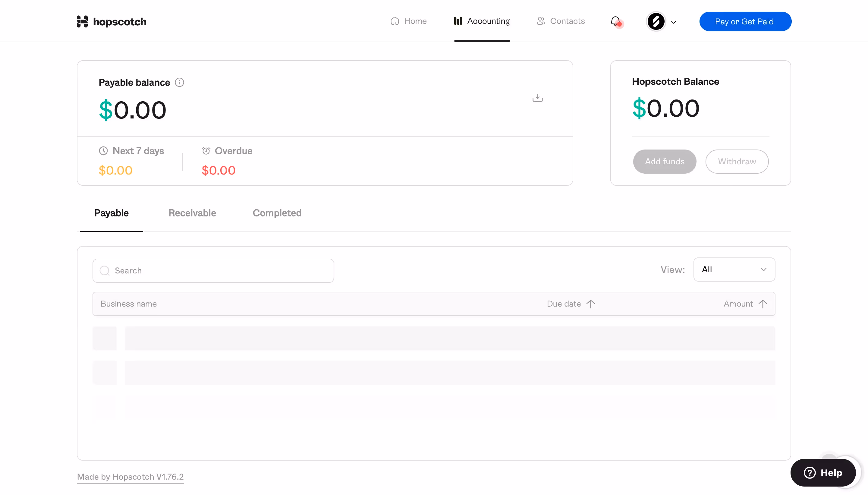The image size is (868, 495).
Task: Click the Payable balance info icon
Action: [x=179, y=82]
